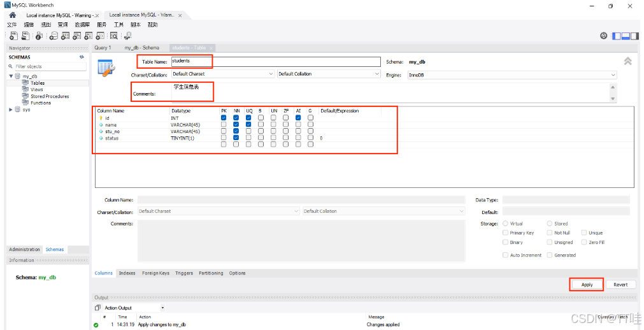Open the 文件 menu
The height and width of the screenshot is (330, 644).
pos(11,25)
